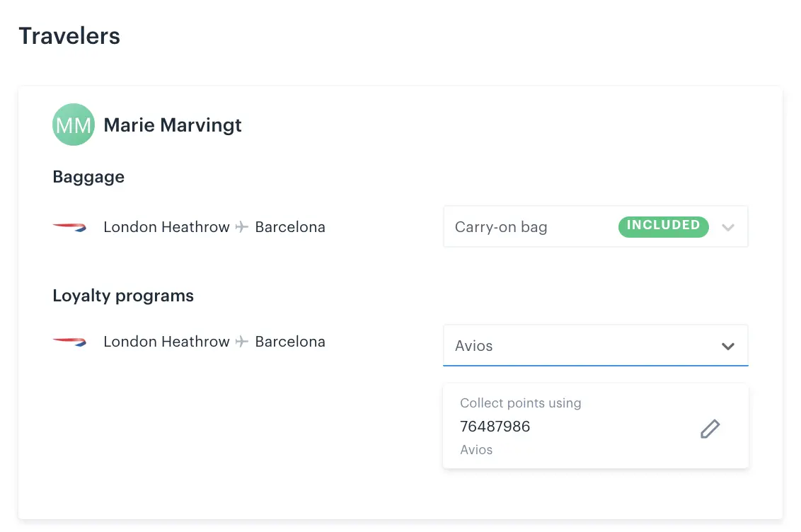Click the green MM avatar circle

[x=74, y=125]
